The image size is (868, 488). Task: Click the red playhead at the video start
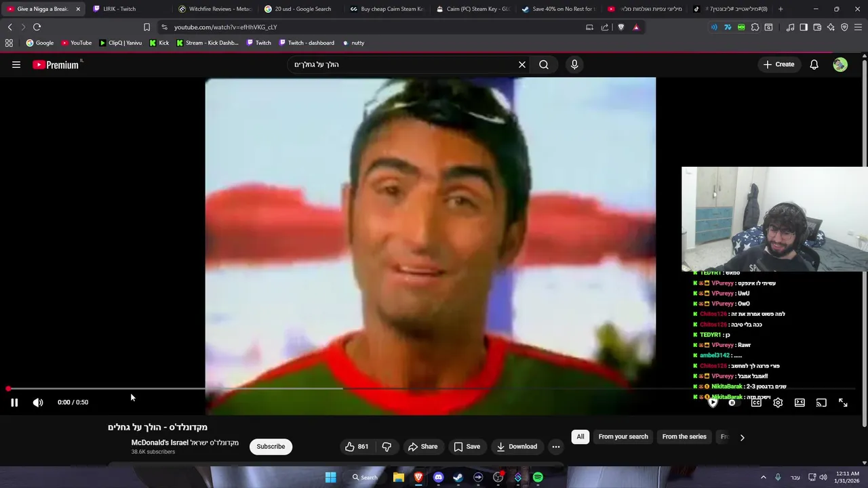point(8,389)
